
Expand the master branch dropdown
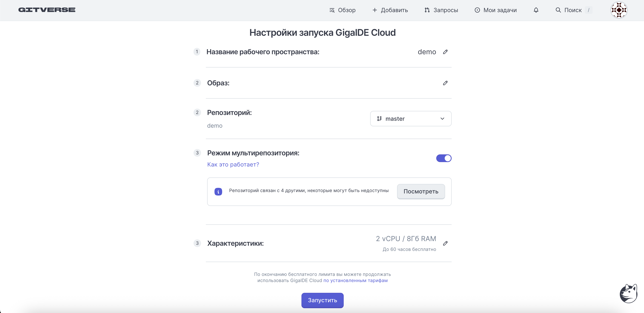click(x=411, y=119)
